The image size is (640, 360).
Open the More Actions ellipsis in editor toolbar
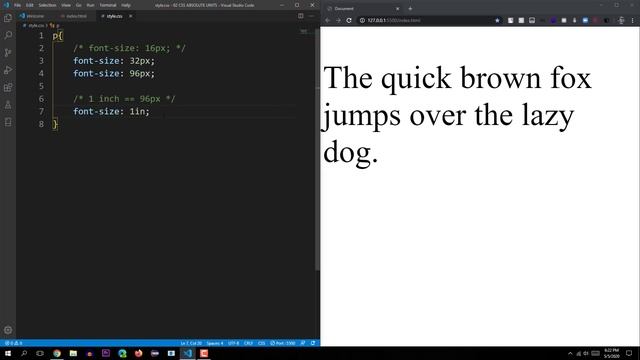311,16
